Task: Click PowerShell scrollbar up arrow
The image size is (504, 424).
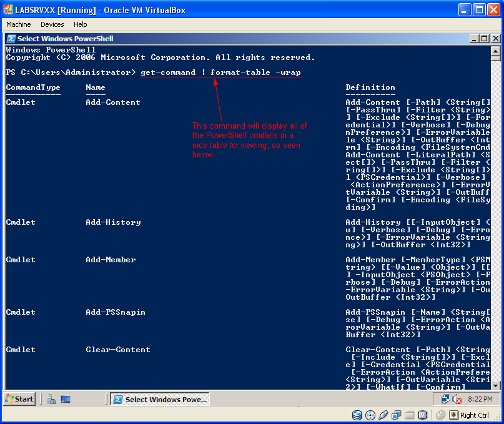Action: 496,51
